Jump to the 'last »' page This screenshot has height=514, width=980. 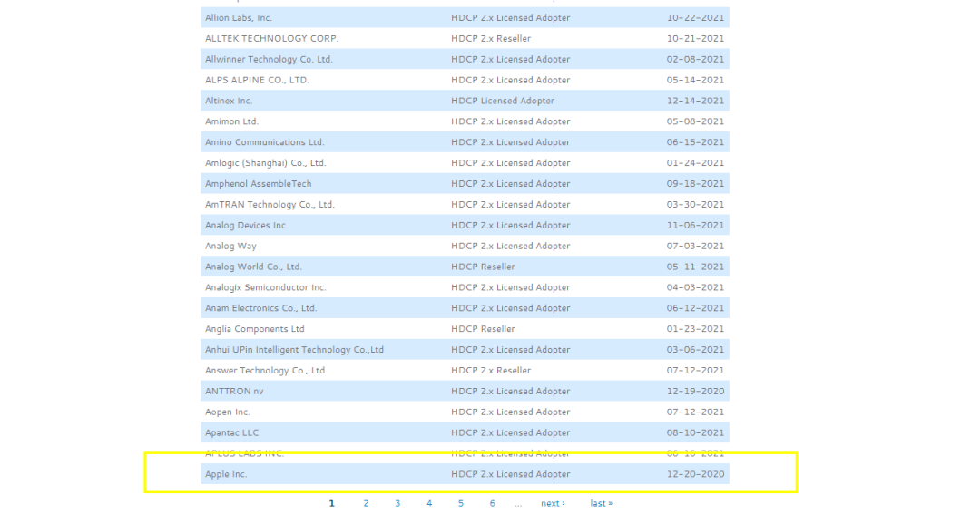[601, 503]
